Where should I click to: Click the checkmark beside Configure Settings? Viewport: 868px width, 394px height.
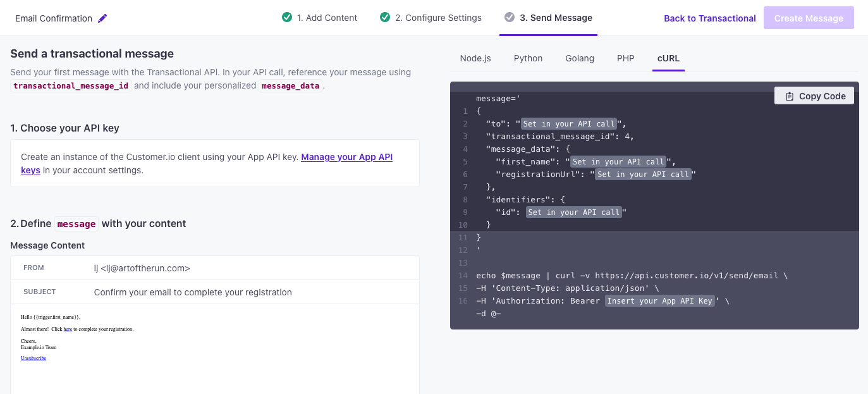coord(385,18)
